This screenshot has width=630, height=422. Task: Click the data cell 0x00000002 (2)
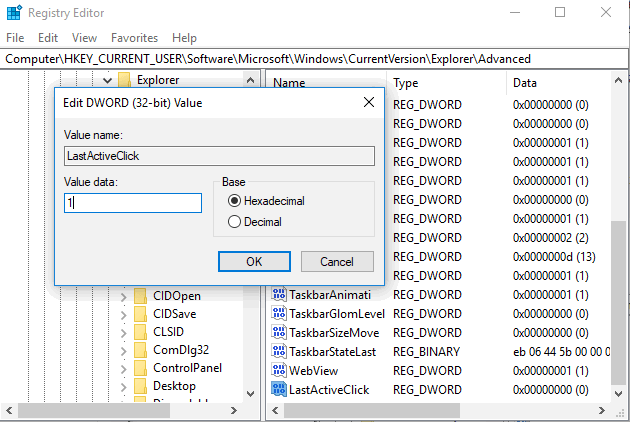(551, 238)
